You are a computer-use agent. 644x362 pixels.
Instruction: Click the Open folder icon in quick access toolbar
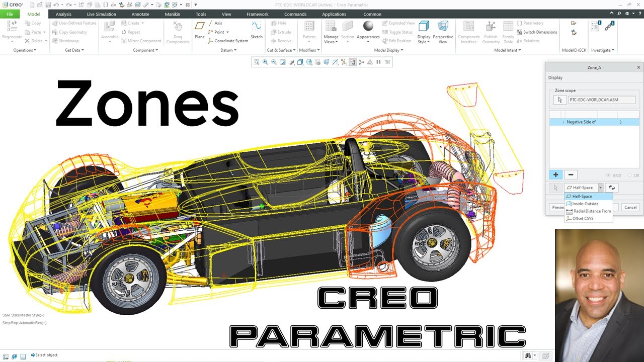point(39,5)
